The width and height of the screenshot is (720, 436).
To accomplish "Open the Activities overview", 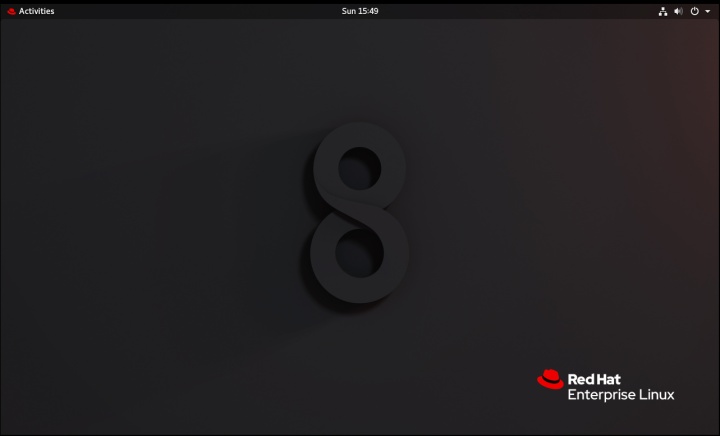I will click(36, 11).
